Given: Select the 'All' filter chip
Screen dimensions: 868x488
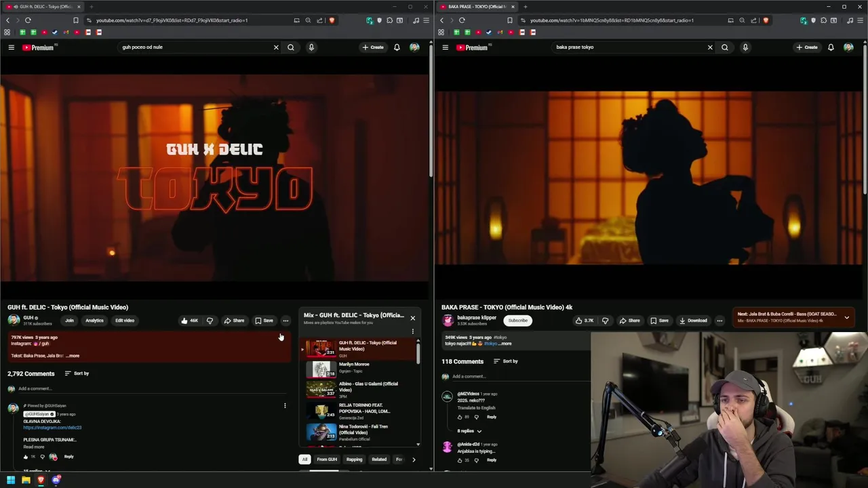Looking at the screenshot, I should 304,460.
